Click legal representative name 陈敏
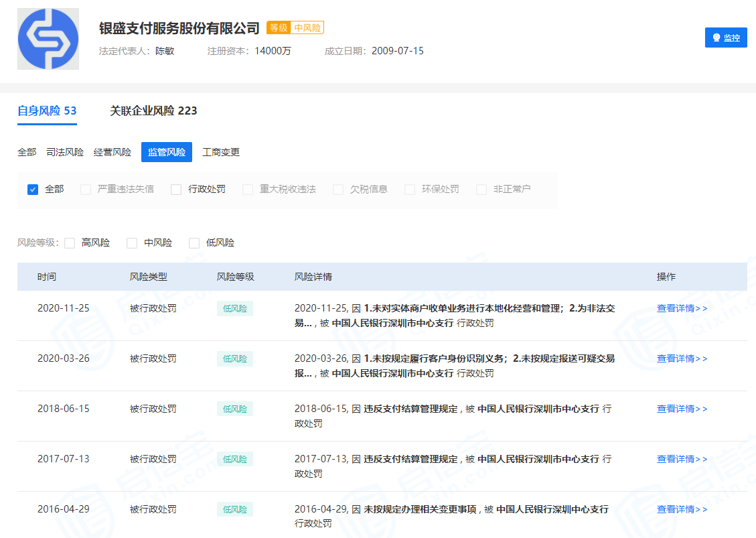 pyautogui.click(x=165, y=51)
